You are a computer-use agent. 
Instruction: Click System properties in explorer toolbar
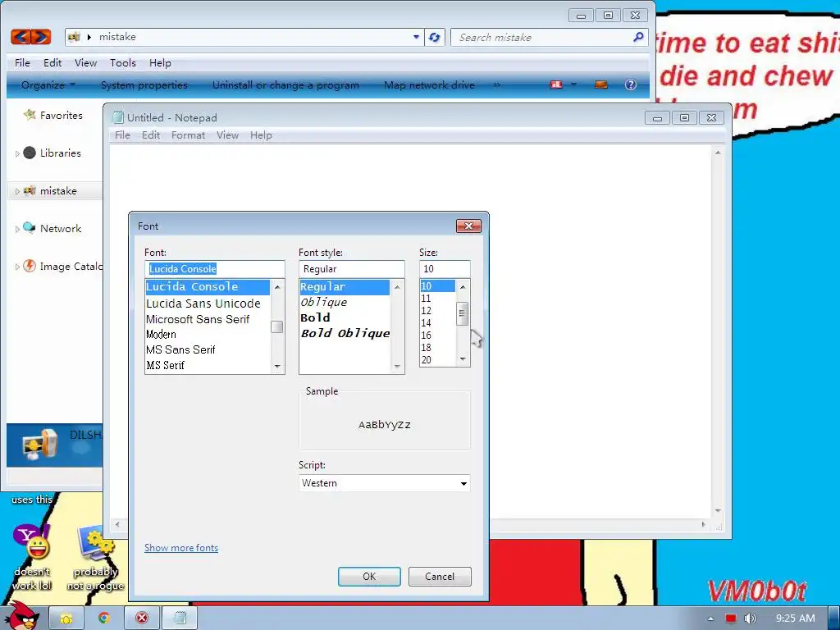click(x=144, y=84)
